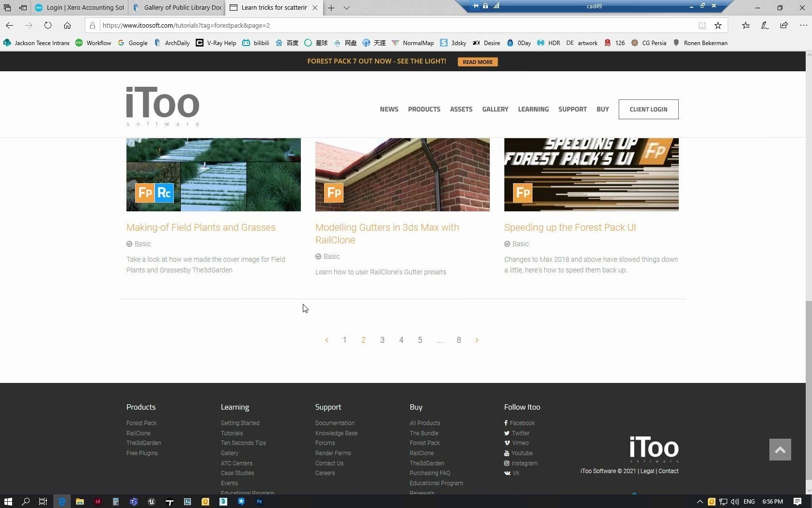Open Youtube link in footer
This screenshot has width=812, height=508.
tap(518, 453)
